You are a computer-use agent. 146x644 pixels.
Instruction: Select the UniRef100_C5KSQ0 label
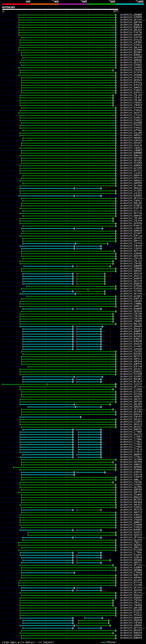[131, 600]
